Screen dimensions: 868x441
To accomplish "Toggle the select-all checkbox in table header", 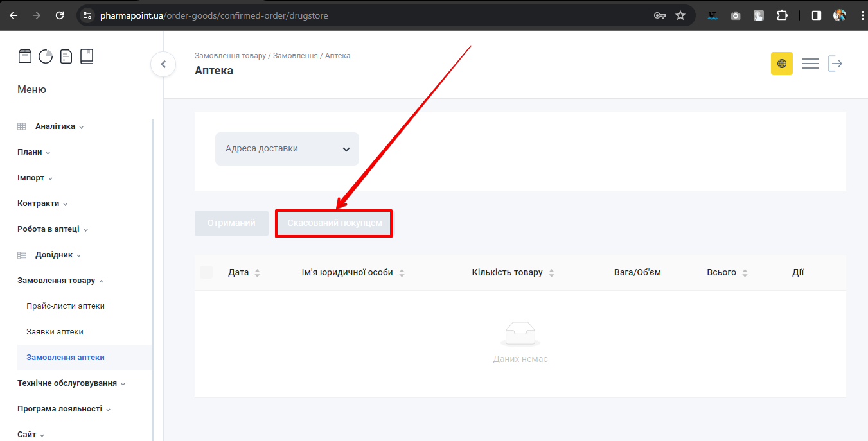I will (206, 272).
